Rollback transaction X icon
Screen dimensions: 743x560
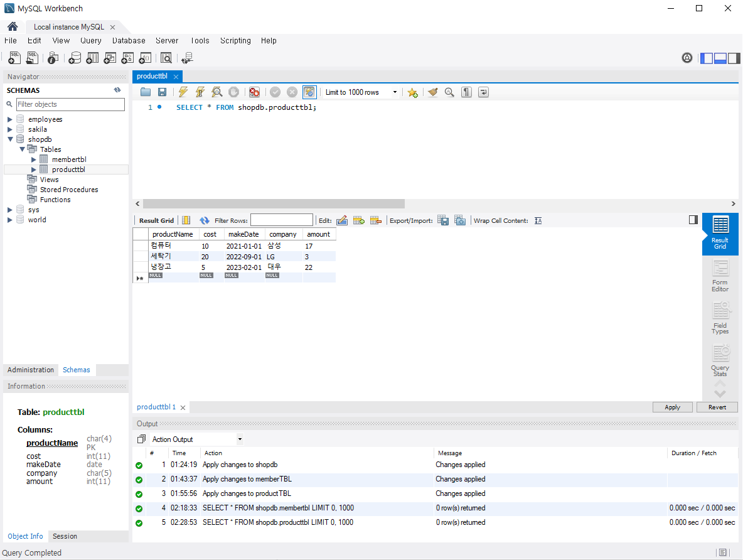click(x=292, y=92)
